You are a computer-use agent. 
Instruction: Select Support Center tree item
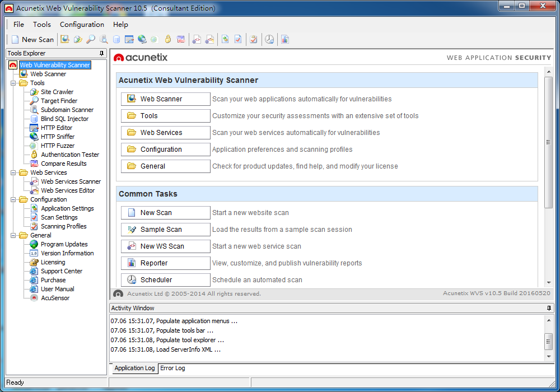click(62, 271)
